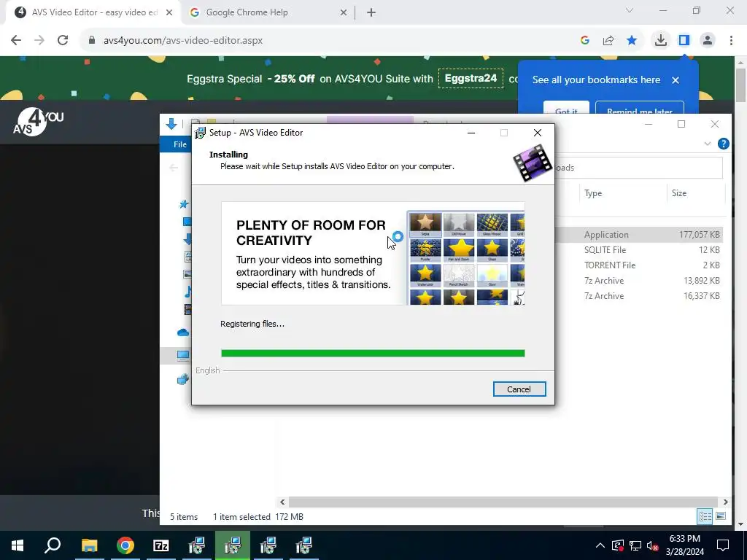The image size is (747, 560).
Task: Switch Explorer to large icons view
Action: 721,516
